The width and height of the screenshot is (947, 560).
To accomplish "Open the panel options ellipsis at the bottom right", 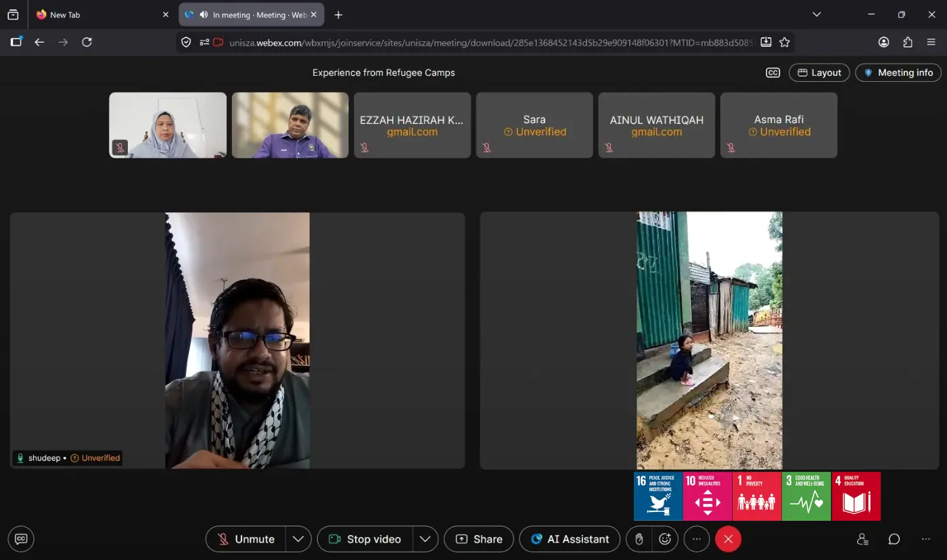I will 926,539.
